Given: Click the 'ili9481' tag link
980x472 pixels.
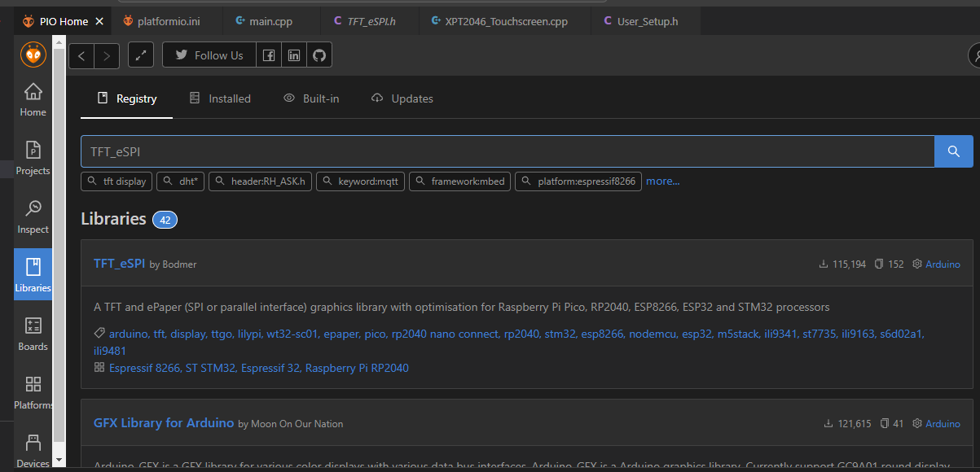Looking at the screenshot, I should [110, 351].
